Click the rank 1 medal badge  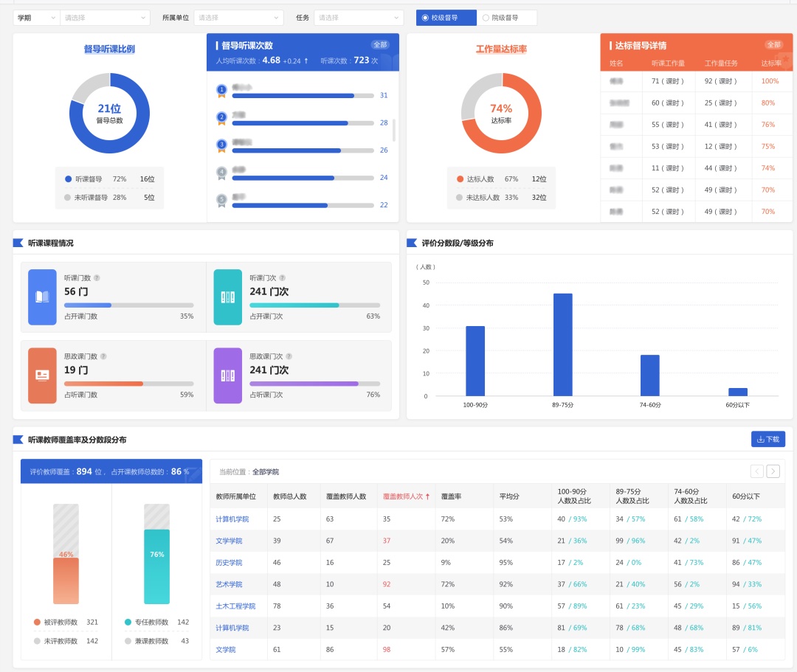tap(221, 90)
